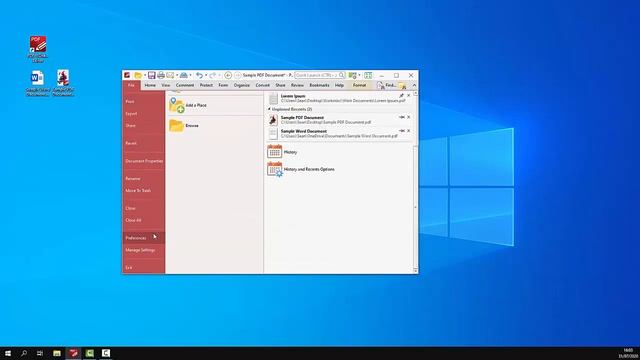Click the Email envelope icon in toolbar

170,75
